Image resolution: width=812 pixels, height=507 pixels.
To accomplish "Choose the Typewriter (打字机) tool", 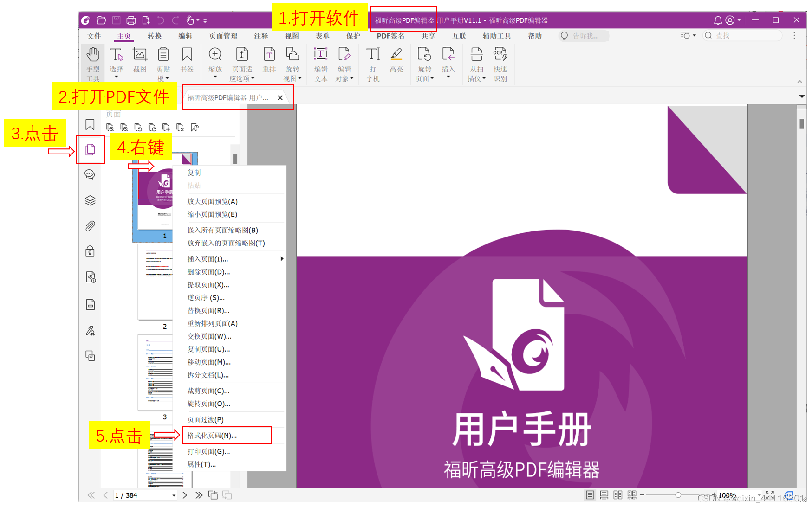I will [x=373, y=64].
